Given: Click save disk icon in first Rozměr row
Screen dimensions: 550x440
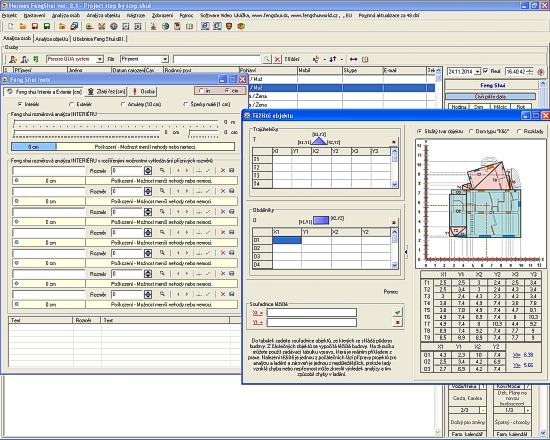Looking at the screenshot, I should tap(232, 171).
